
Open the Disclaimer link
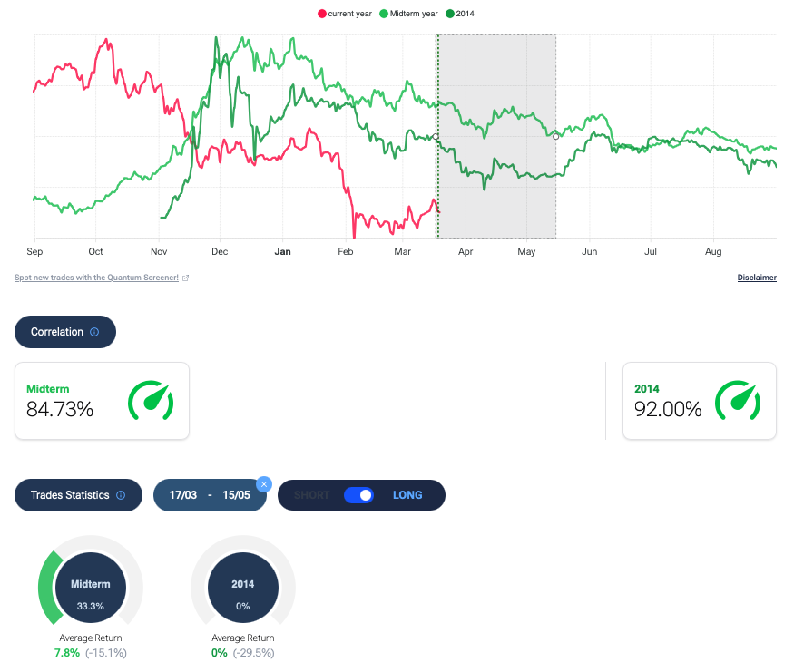pos(756,278)
